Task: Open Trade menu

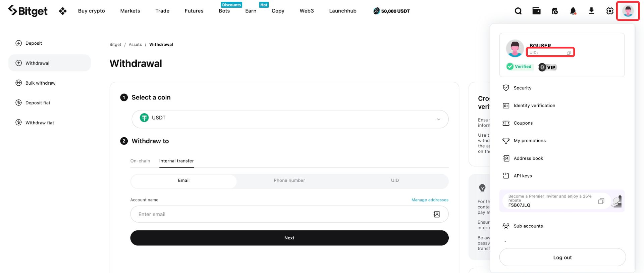Action: (x=162, y=11)
